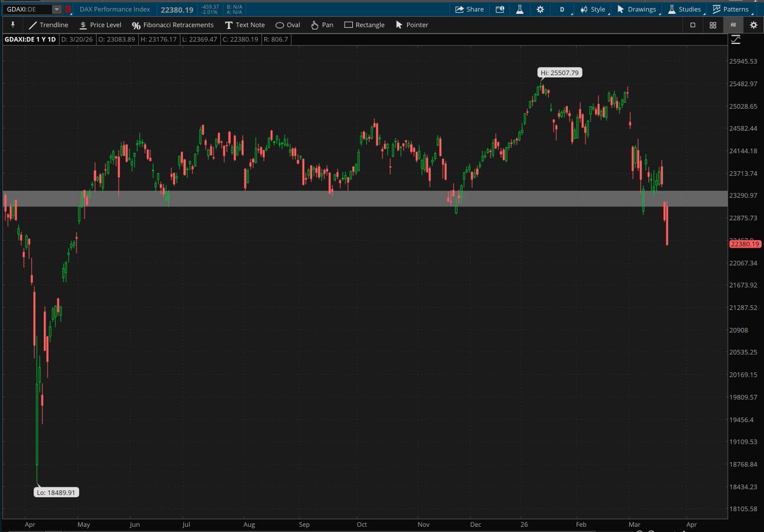Screen dimensions: 764x532
Task: Select the Rectangle drawing tool
Action: pos(364,25)
